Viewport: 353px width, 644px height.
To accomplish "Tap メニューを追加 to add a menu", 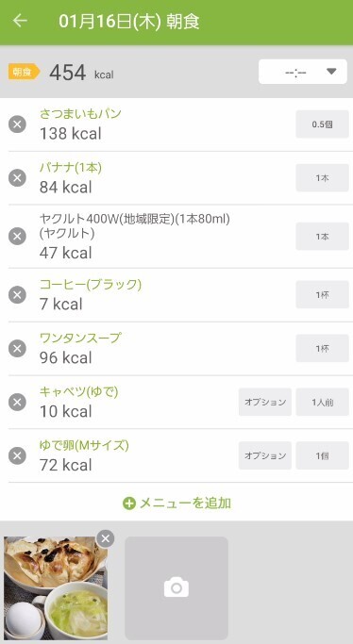I will tap(176, 503).
